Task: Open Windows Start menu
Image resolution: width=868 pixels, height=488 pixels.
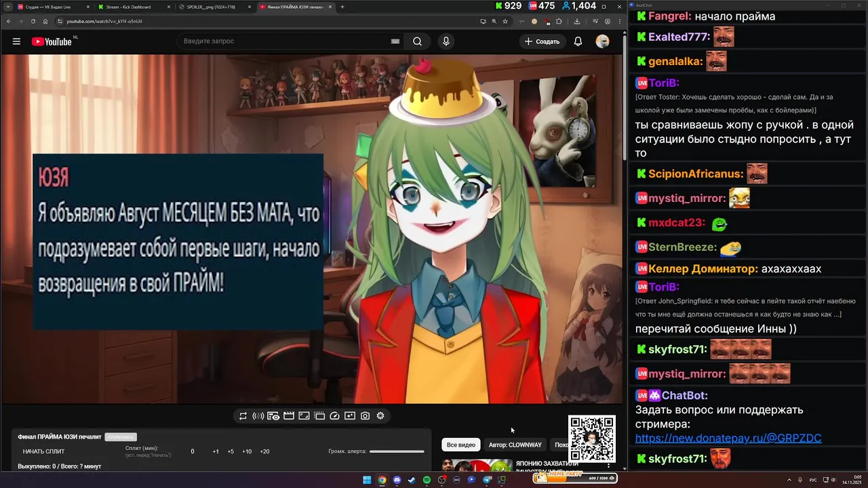Action: (367, 480)
